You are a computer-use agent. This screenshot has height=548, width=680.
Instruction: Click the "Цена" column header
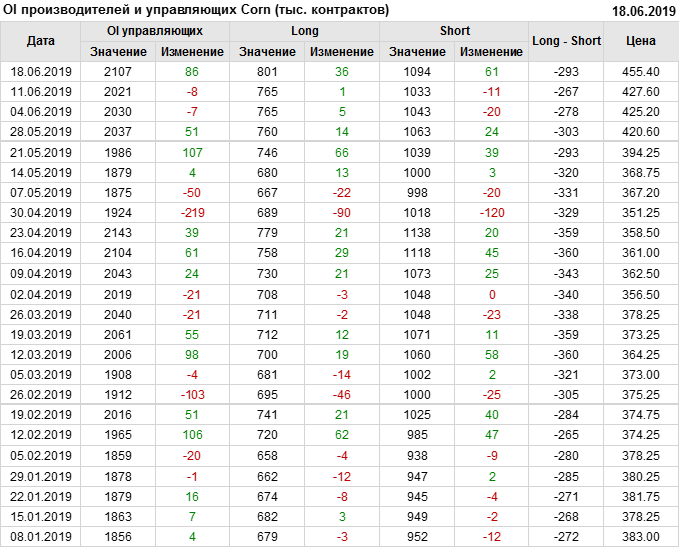641,41
